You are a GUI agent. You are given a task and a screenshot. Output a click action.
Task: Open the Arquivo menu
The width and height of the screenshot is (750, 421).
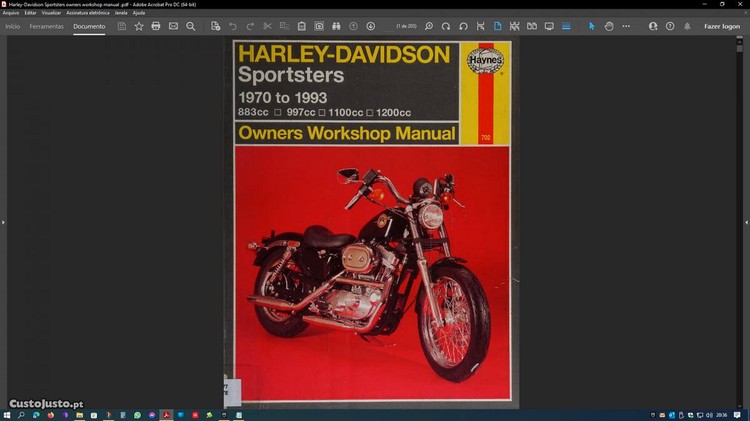pos(11,13)
